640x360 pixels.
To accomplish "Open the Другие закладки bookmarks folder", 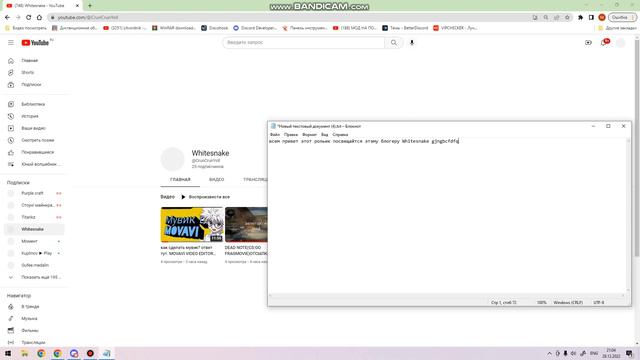I will click(617, 28).
